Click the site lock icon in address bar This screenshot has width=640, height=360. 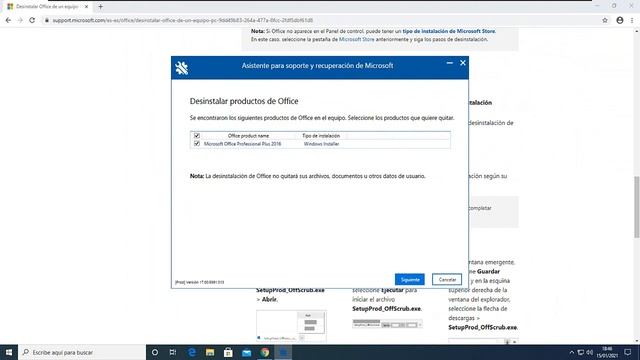tap(47, 20)
